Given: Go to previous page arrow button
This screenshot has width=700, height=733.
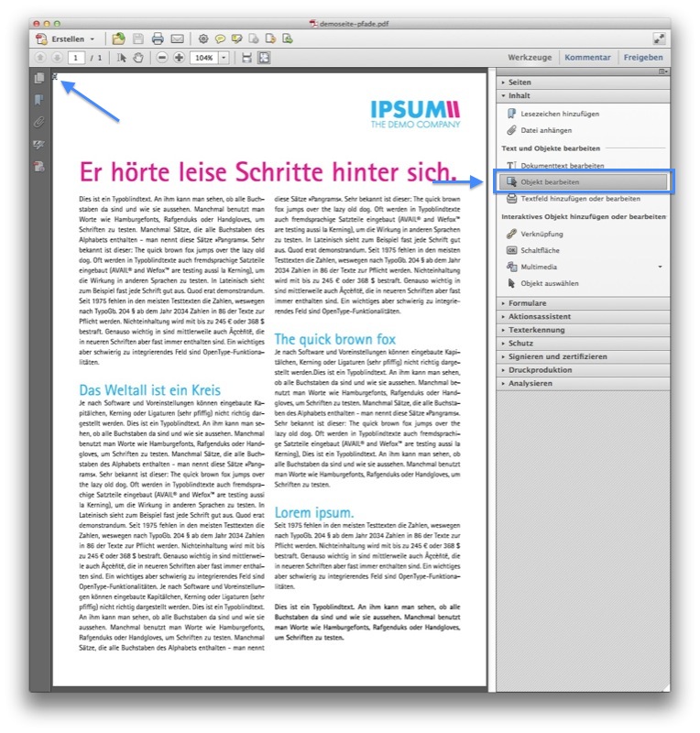Looking at the screenshot, I should 40,58.
